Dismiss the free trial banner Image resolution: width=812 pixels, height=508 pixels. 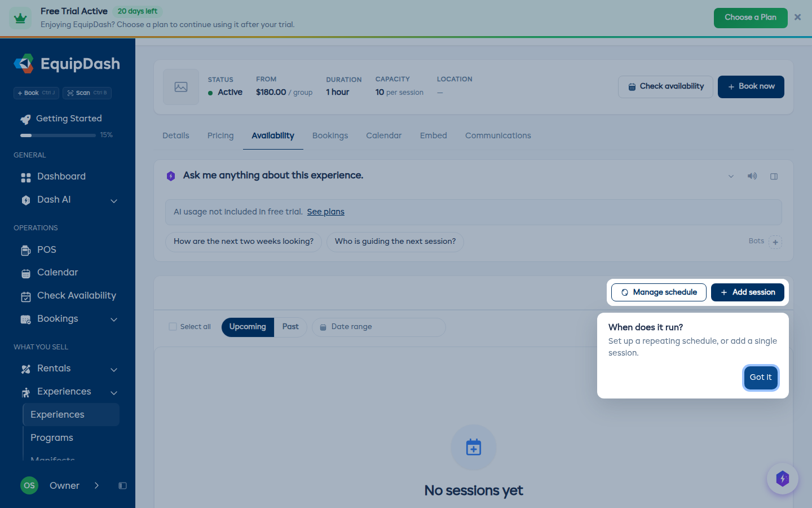(x=797, y=17)
